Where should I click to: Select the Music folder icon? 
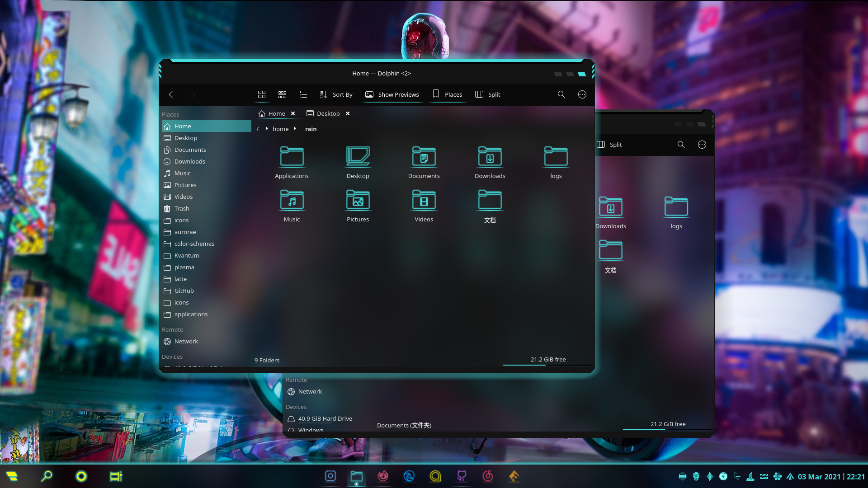tap(292, 206)
